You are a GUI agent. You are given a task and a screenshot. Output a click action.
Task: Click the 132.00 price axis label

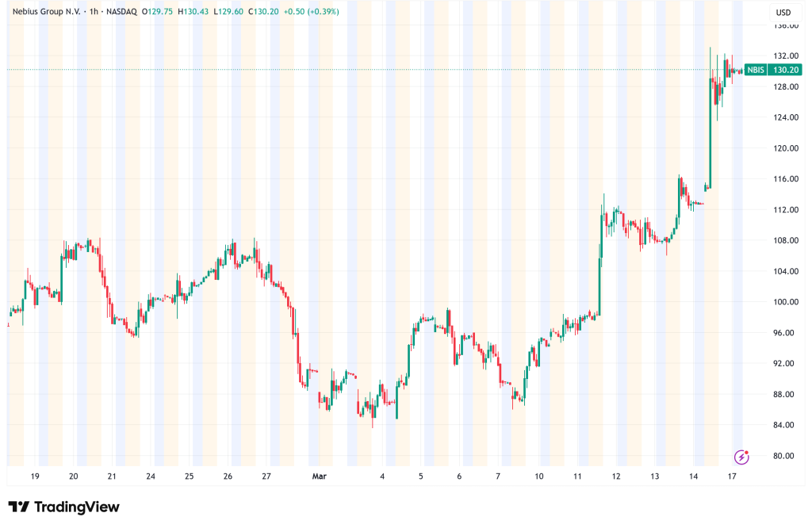785,56
